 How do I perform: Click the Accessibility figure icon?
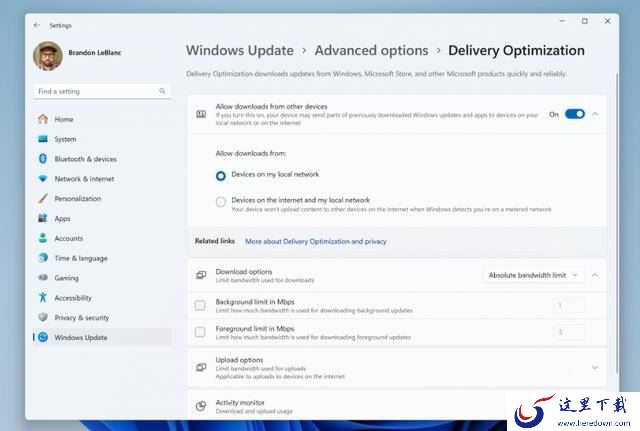click(43, 297)
